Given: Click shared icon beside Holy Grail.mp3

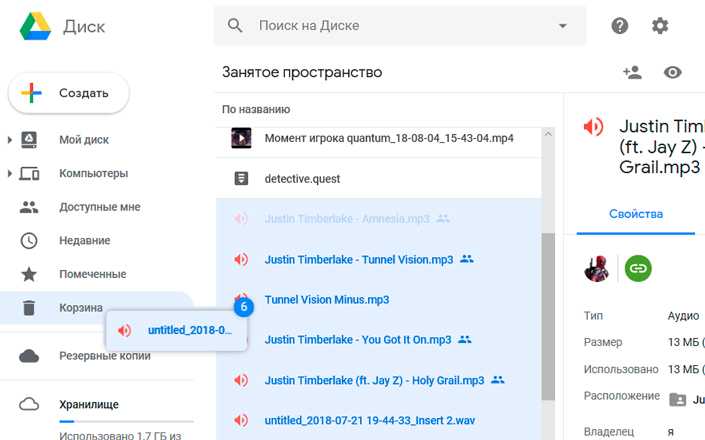Looking at the screenshot, I should [498, 380].
